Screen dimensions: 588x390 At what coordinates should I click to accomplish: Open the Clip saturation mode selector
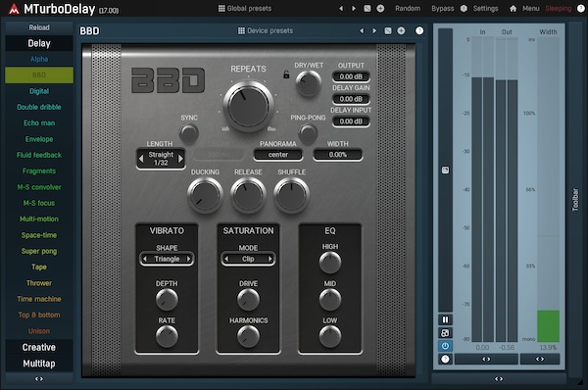[x=248, y=259]
